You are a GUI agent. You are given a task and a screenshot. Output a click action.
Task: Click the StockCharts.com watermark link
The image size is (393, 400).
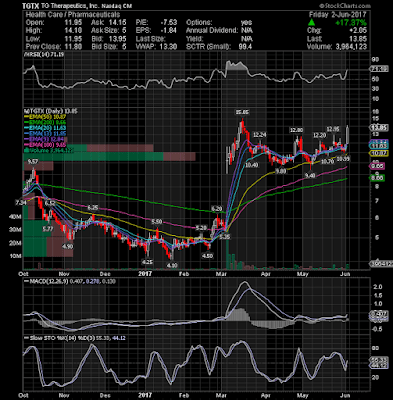345,6
